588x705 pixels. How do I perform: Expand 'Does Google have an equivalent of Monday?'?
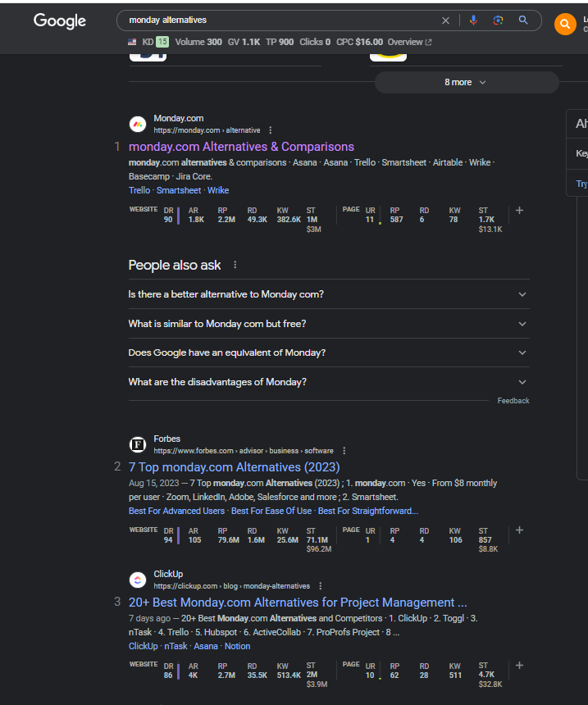(x=329, y=353)
